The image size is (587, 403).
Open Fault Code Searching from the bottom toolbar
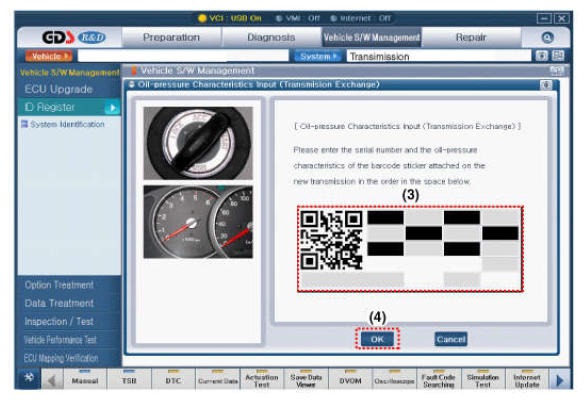[438, 380]
